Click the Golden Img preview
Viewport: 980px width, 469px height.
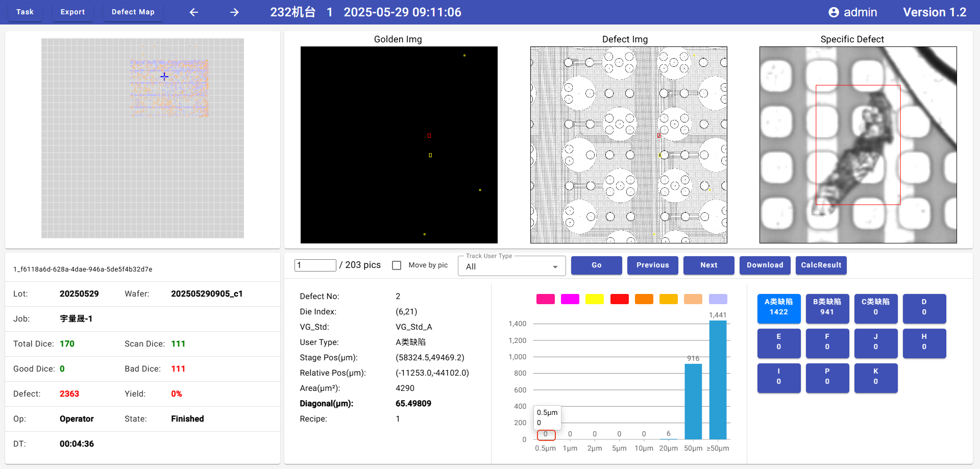point(399,145)
